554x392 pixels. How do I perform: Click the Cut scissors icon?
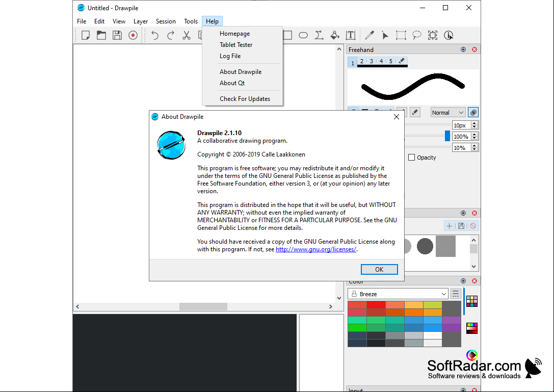(x=187, y=35)
